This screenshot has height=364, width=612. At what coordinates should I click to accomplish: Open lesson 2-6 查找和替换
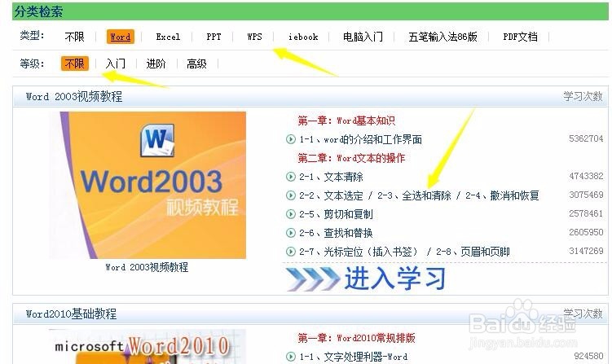click(336, 233)
